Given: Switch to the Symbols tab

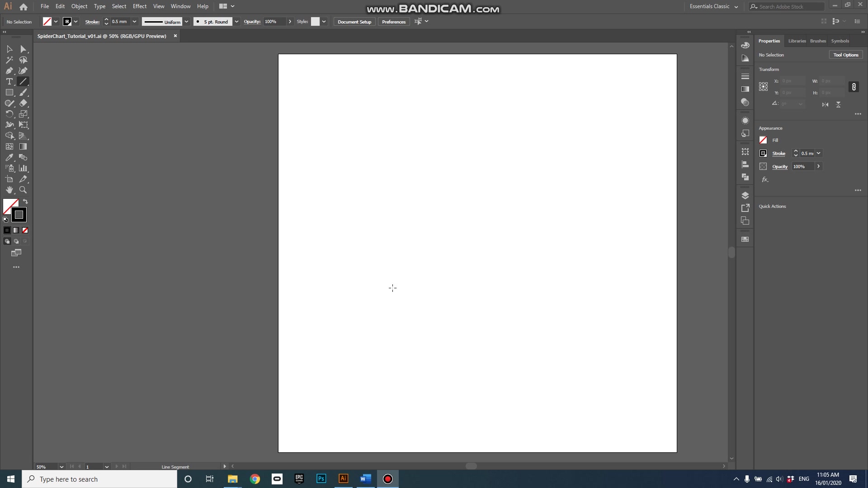Looking at the screenshot, I should [x=840, y=41].
